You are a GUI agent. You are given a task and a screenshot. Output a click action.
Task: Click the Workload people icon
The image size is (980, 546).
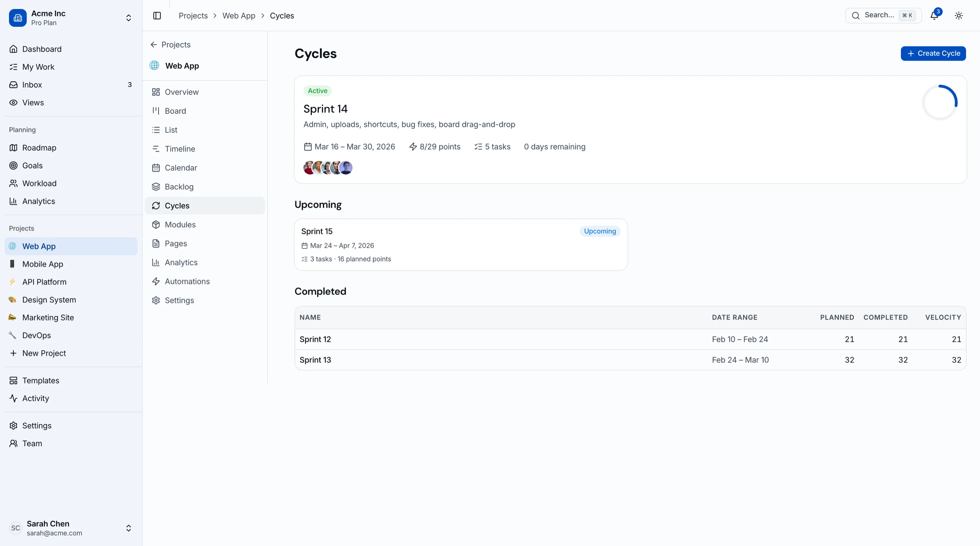coord(13,184)
